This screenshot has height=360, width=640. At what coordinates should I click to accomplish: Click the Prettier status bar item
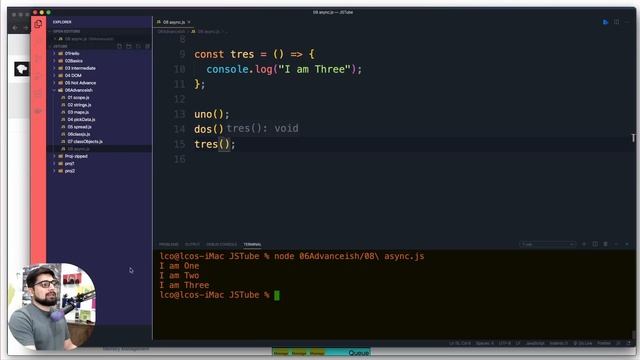tap(604, 343)
